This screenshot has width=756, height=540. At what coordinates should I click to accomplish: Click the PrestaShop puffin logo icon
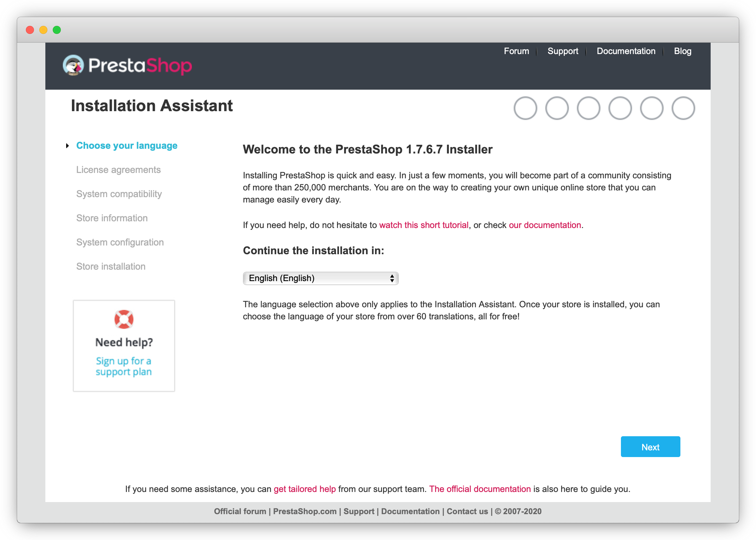pyautogui.click(x=73, y=65)
